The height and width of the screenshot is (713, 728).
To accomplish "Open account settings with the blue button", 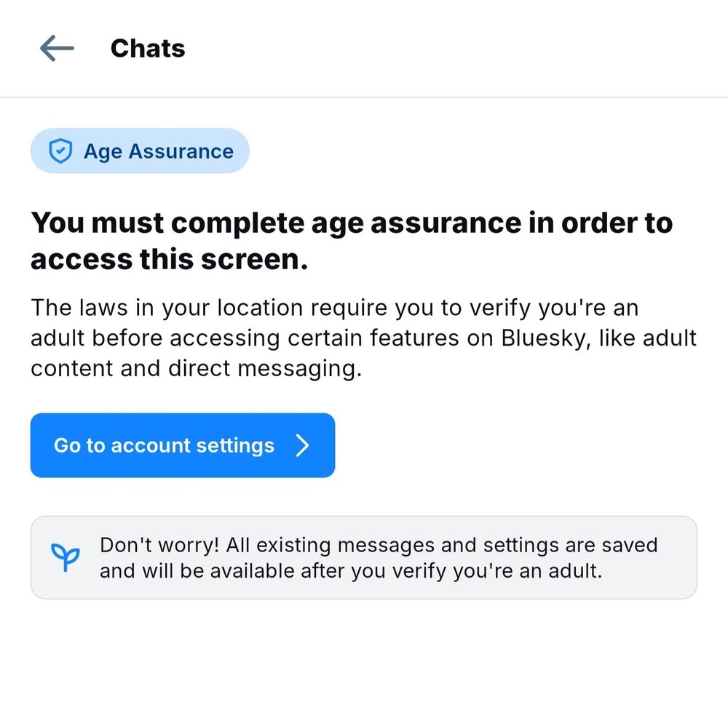I will [x=182, y=445].
